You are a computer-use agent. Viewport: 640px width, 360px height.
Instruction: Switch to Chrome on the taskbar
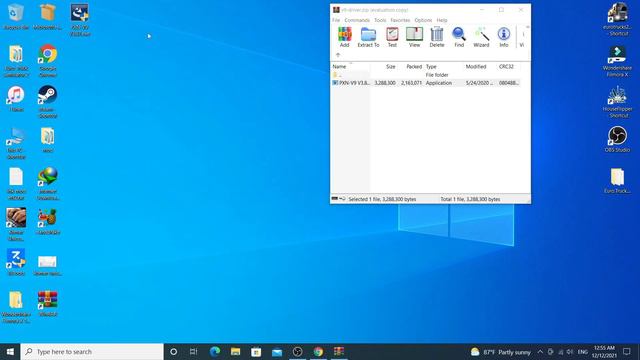pyautogui.click(x=318, y=351)
